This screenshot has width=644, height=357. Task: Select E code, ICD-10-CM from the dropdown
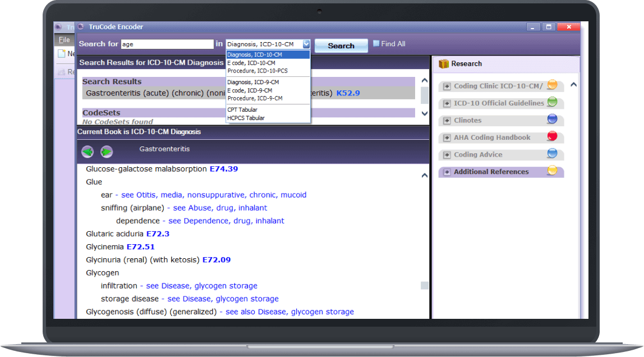coord(251,62)
